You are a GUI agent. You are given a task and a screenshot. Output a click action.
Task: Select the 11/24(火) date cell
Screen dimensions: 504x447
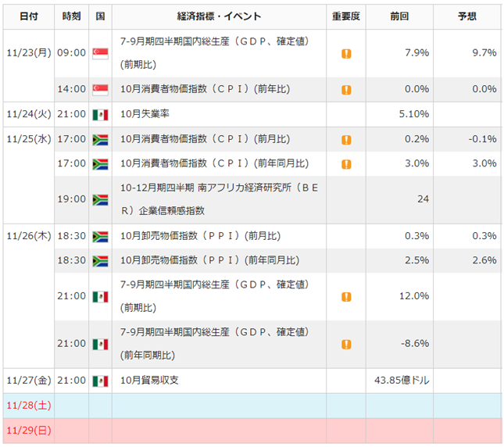point(29,114)
